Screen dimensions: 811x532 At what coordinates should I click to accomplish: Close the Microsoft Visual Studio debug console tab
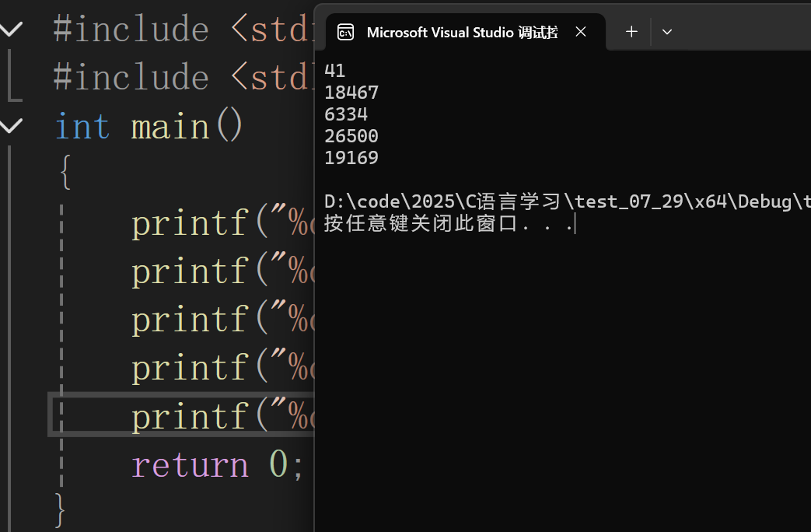581,32
